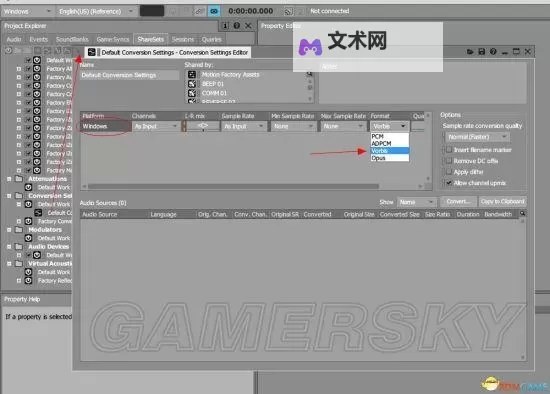Click the save icon in the Conversion Settings Editor
Image resolution: width=550 pixels, height=394 pixels.
[482, 52]
